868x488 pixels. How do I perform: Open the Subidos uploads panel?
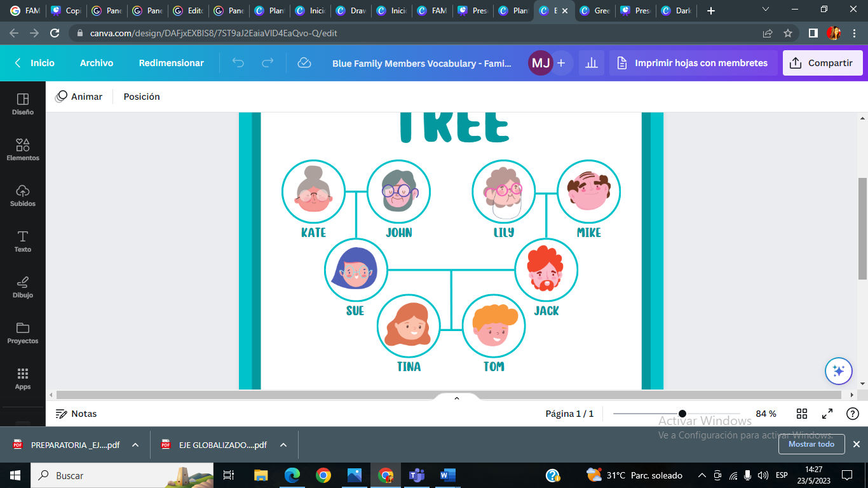coord(23,196)
